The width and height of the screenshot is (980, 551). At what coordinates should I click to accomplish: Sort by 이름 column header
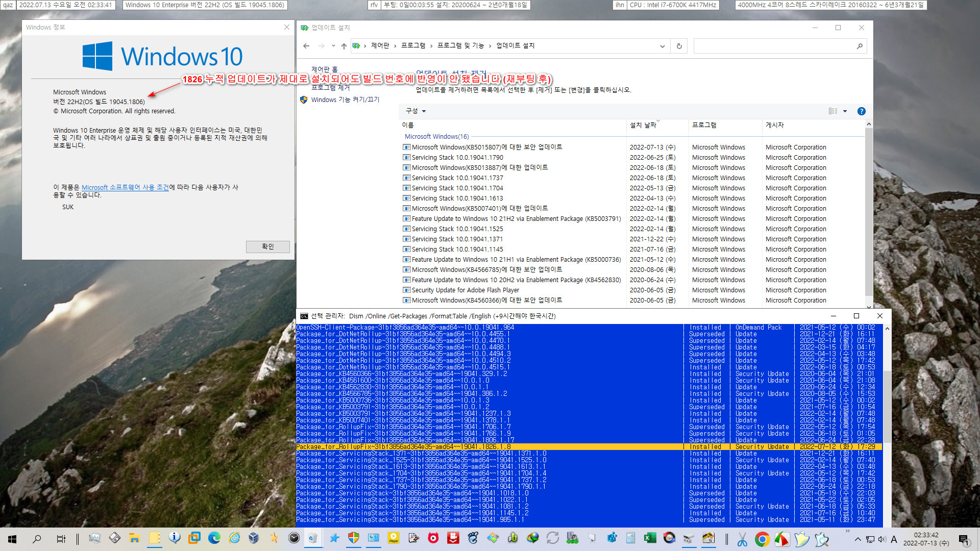pos(513,125)
